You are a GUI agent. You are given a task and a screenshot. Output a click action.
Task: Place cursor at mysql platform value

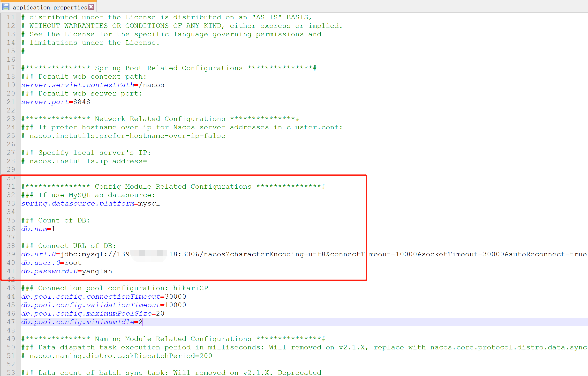(x=149, y=203)
